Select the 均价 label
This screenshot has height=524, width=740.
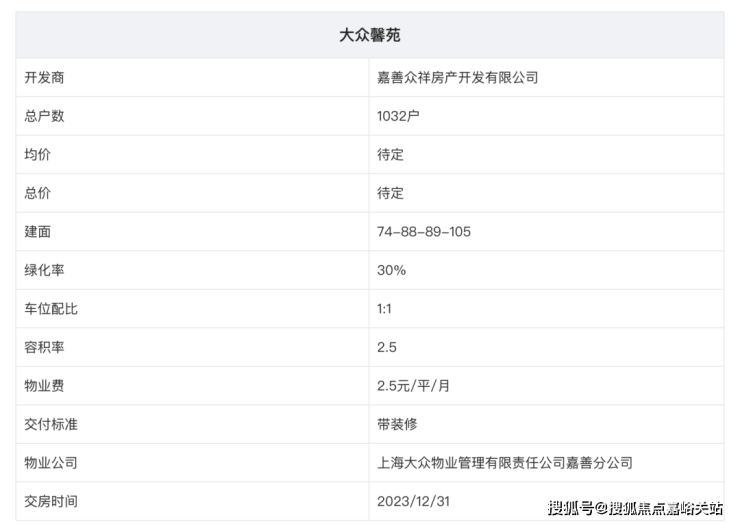pos(37,154)
